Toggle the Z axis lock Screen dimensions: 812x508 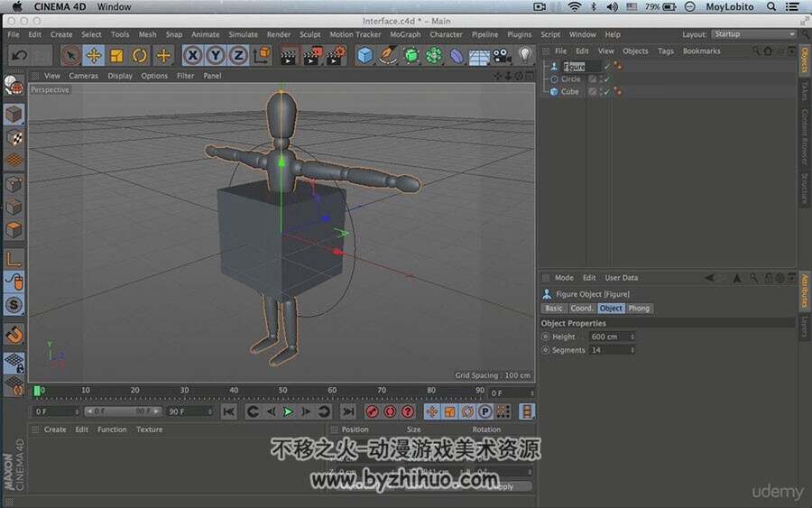pyautogui.click(x=238, y=55)
